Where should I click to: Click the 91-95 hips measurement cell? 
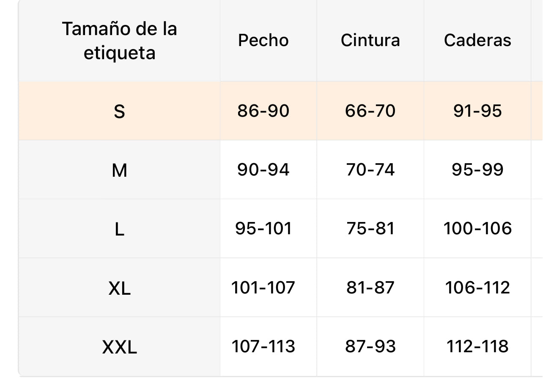477,111
